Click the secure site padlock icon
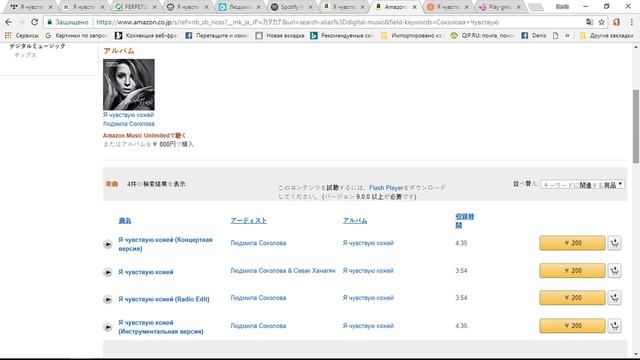Image resolution: width=640 pixels, height=360 pixels. 50,22
